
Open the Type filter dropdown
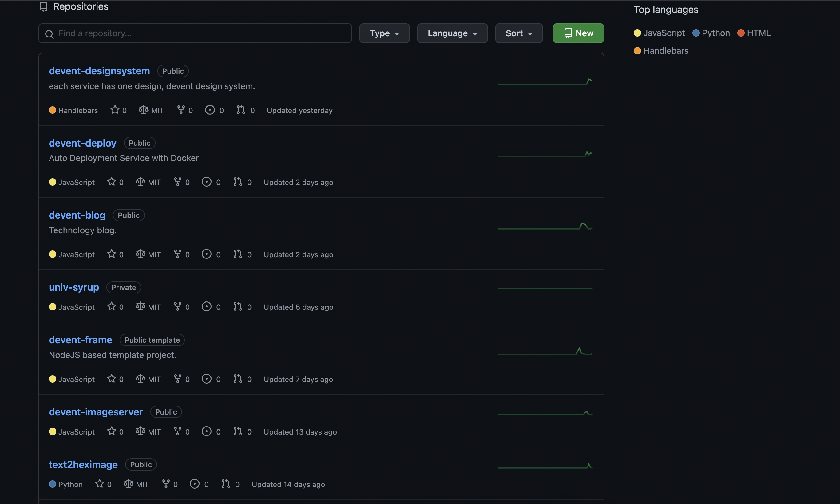384,33
